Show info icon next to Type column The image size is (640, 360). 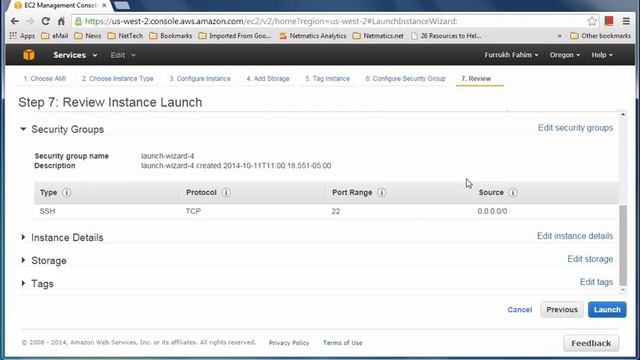point(67,192)
